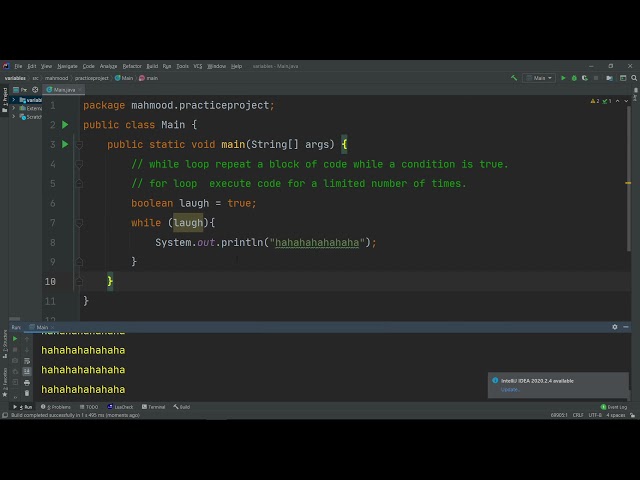
Task: Open the Terminal tool window tab
Action: 153,407
